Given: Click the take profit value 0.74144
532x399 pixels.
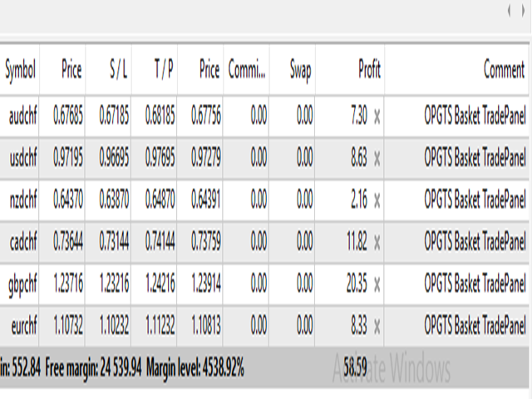Looking at the screenshot, I should pos(160,241).
